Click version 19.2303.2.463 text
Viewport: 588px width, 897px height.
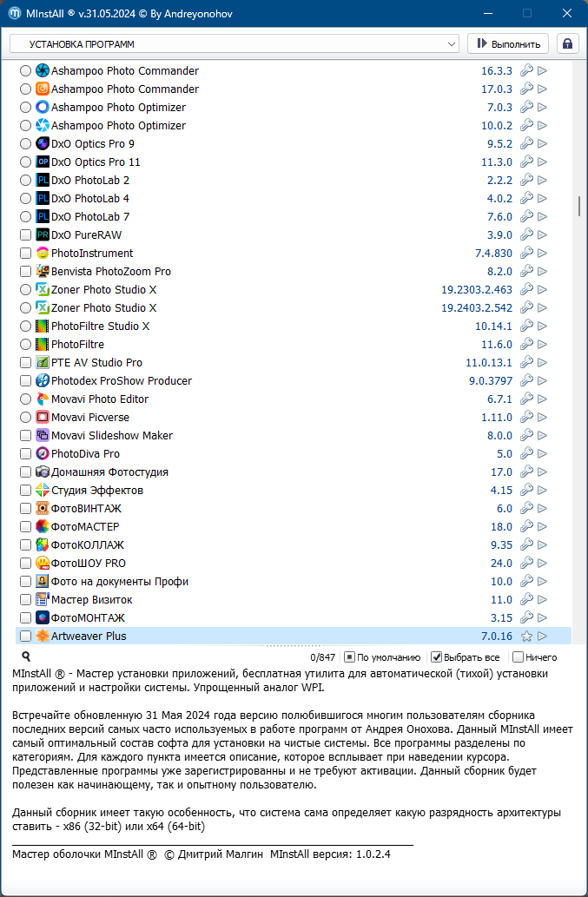click(477, 289)
